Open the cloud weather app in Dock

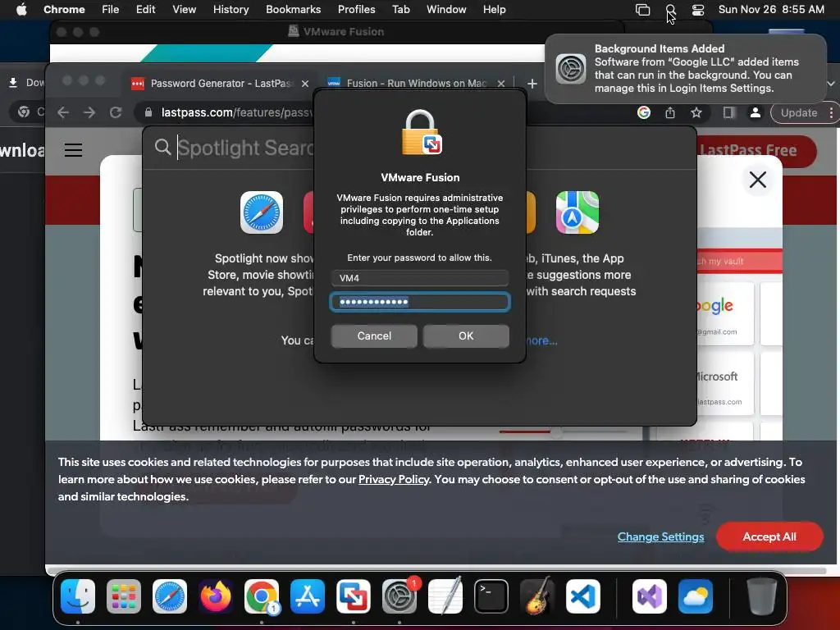coord(696,596)
